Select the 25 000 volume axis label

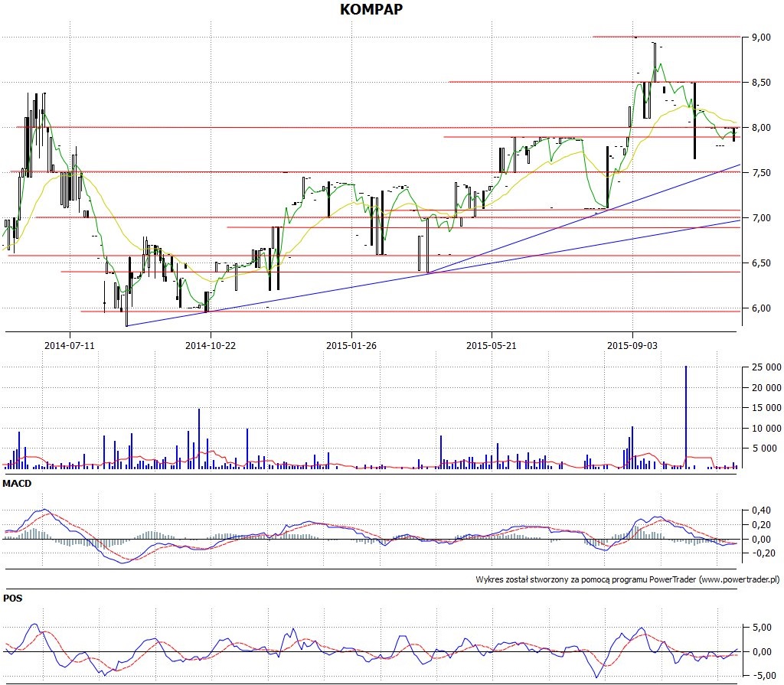click(766, 367)
